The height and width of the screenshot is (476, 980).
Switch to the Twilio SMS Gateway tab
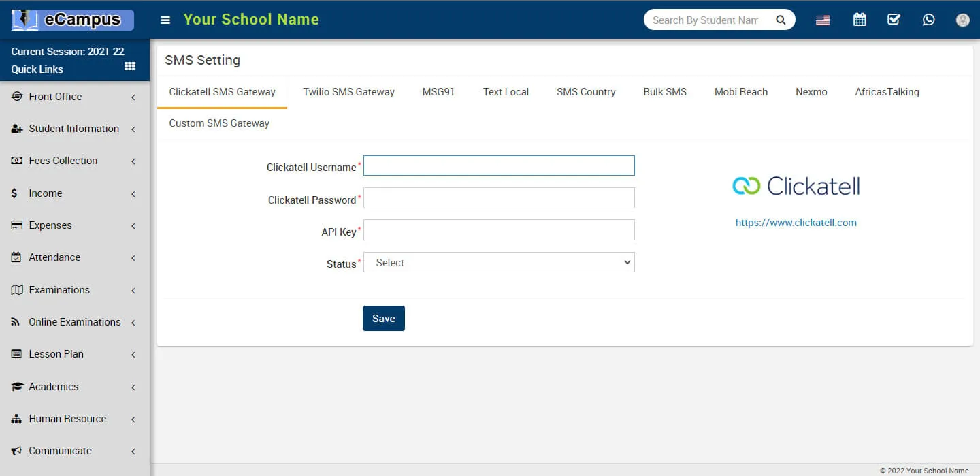pyautogui.click(x=348, y=92)
